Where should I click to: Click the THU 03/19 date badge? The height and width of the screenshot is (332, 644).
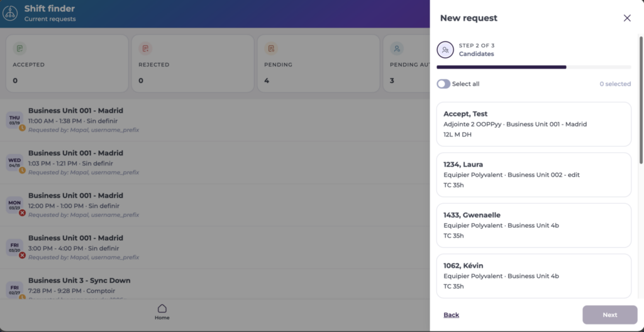click(x=14, y=120)
